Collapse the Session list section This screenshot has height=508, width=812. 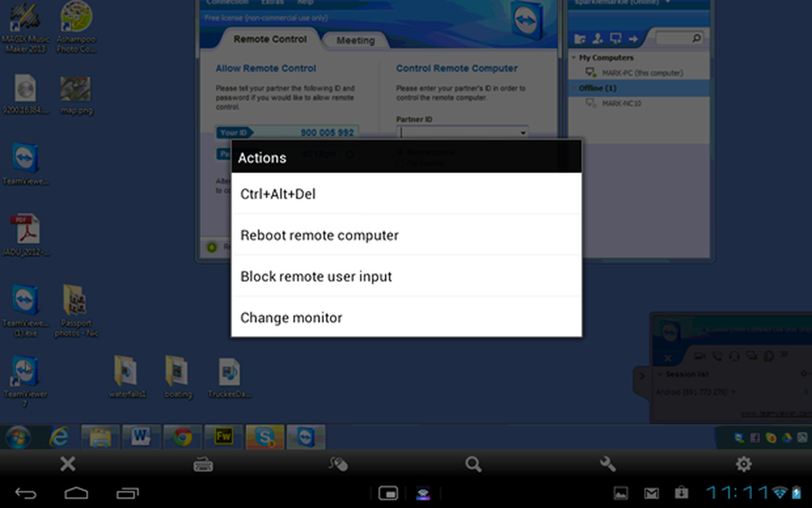point(659,374)
